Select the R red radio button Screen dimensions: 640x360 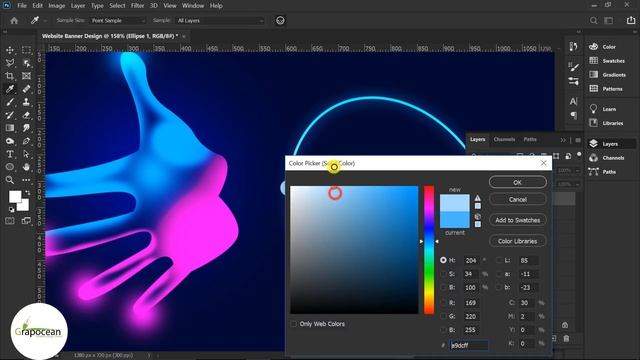[x=443, y=303]
